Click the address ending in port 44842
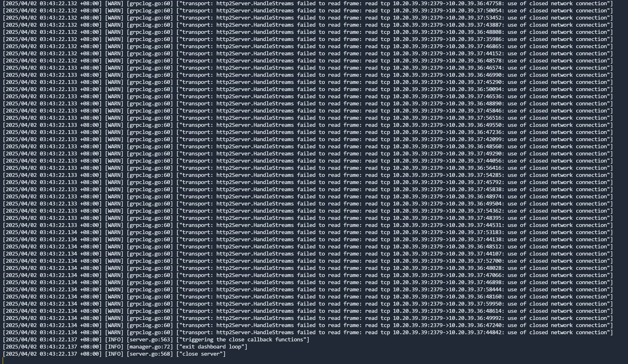 pyautogui.click(x=474, y=332)
